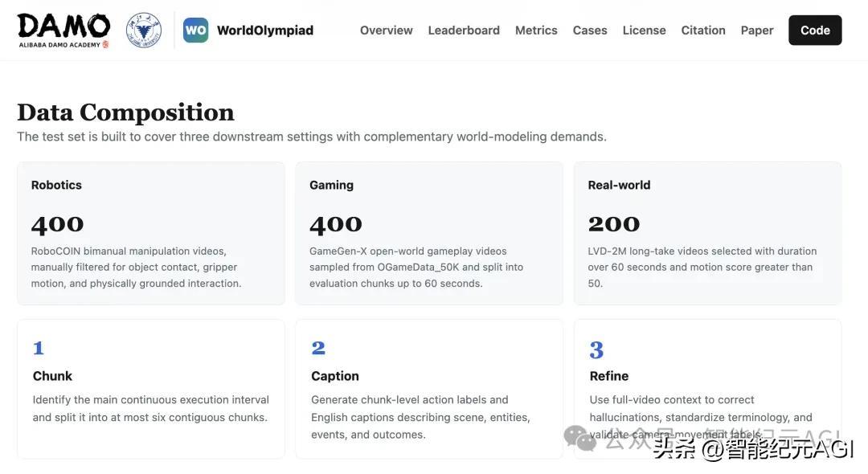Click the Caption step heading

(x=335, y=376)
